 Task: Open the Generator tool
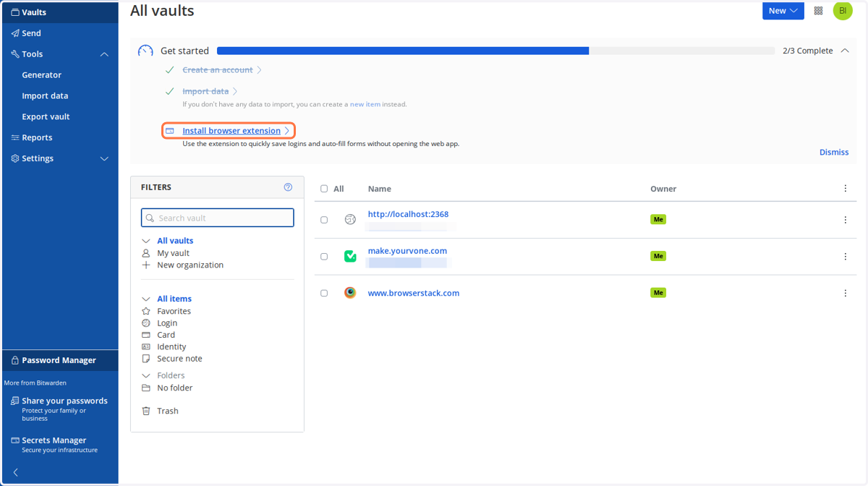(41, 75)
